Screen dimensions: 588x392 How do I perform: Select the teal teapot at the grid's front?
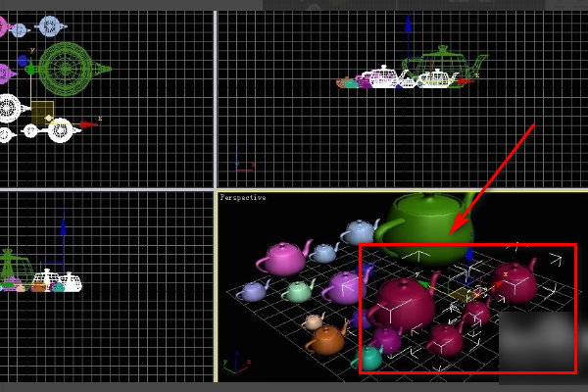pos(367,357)
